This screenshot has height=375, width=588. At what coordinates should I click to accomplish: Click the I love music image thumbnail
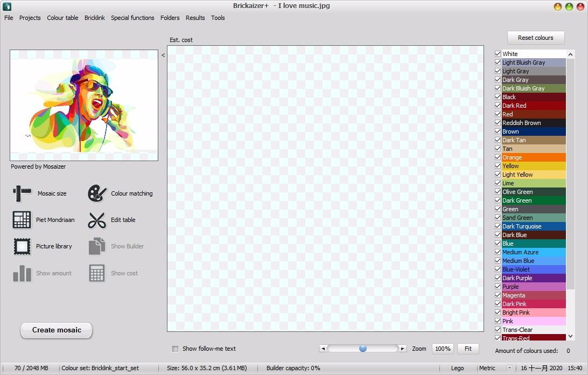pyautogui.click(x=84, y=106)
